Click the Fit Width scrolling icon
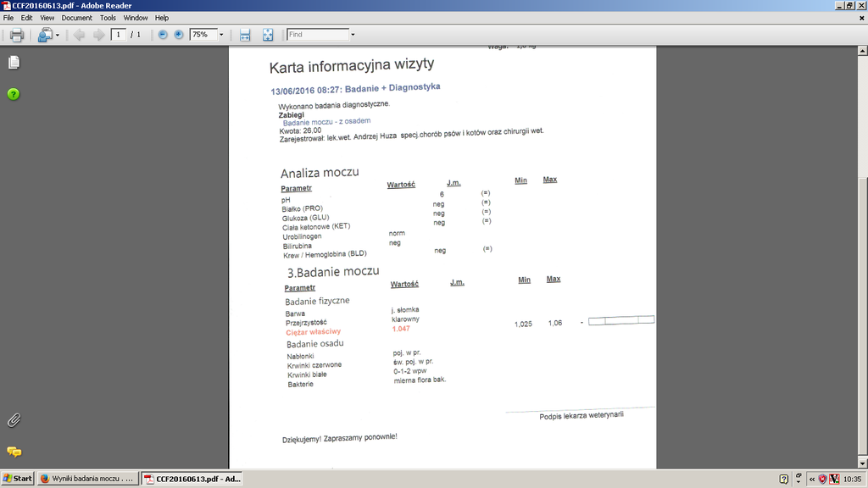Image resolution: width=868 pixels, height=488 pixels. pyautogui.click(x=245, y=35)
